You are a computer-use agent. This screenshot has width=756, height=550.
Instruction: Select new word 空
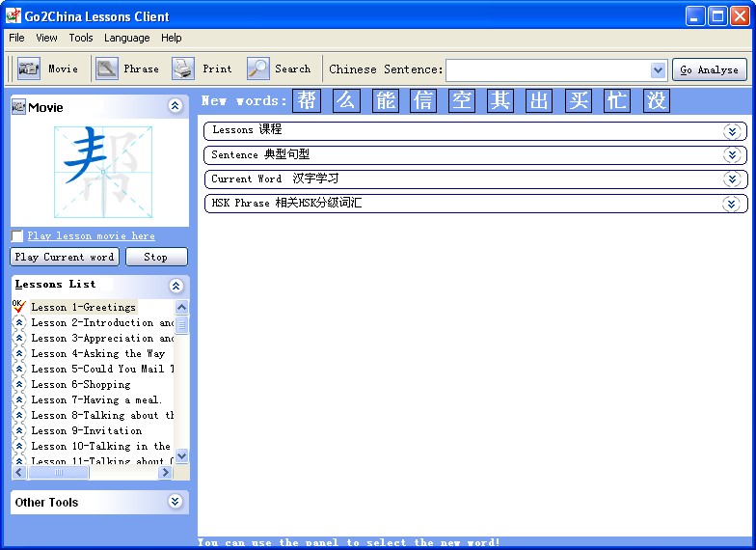[462, 100]
